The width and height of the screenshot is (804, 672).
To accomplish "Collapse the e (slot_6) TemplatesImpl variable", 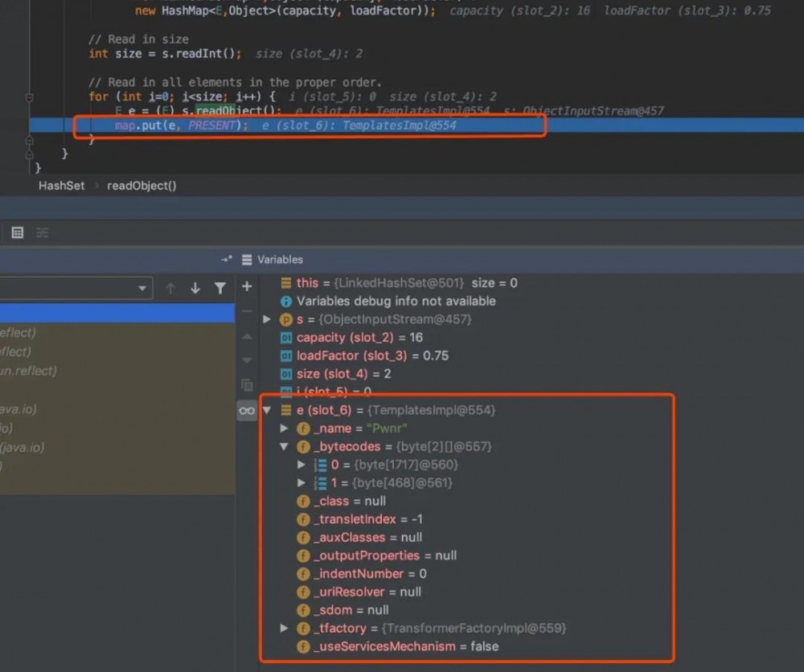I will 267,410.
